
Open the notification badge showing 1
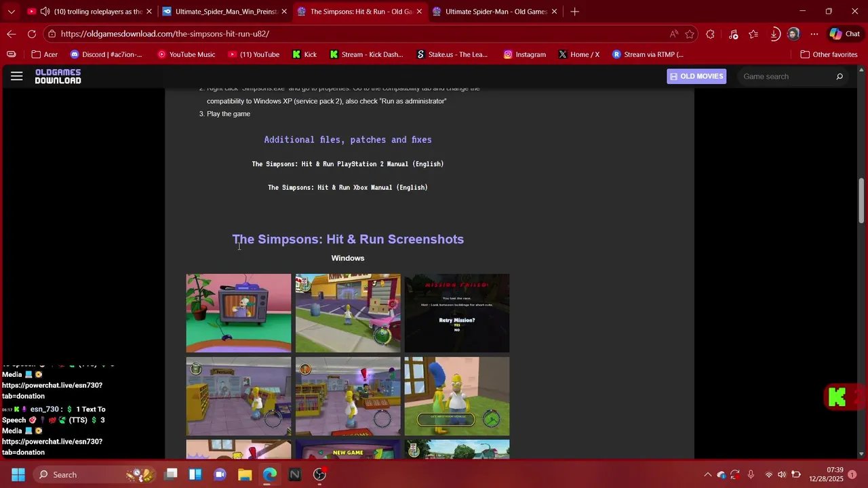(852, 474)
